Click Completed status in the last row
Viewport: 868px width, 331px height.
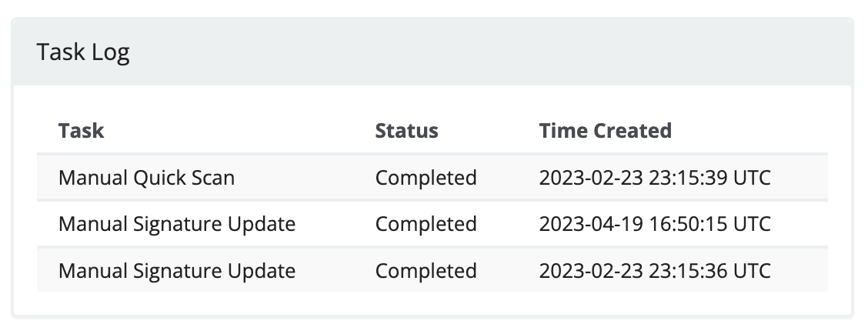tap(426, 271)
